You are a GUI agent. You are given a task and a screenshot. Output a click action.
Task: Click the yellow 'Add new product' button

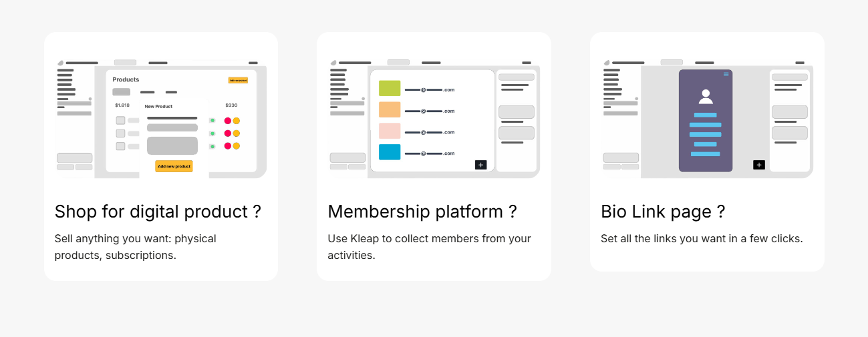[174, 166]
